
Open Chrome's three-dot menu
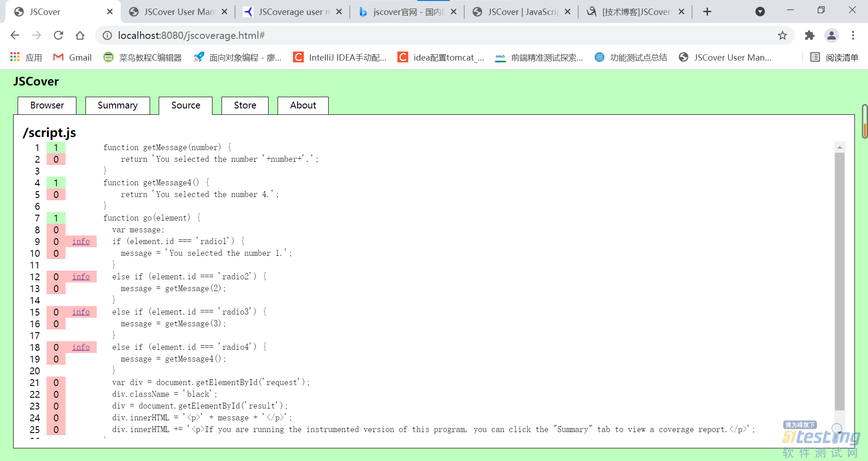[x=853, y=35]
